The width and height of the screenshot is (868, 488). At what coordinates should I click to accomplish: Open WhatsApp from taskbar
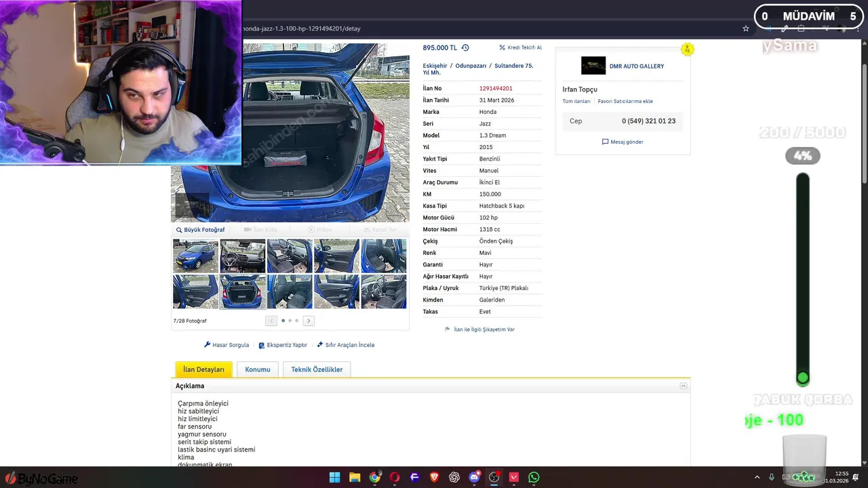click(x=534, y=477)
